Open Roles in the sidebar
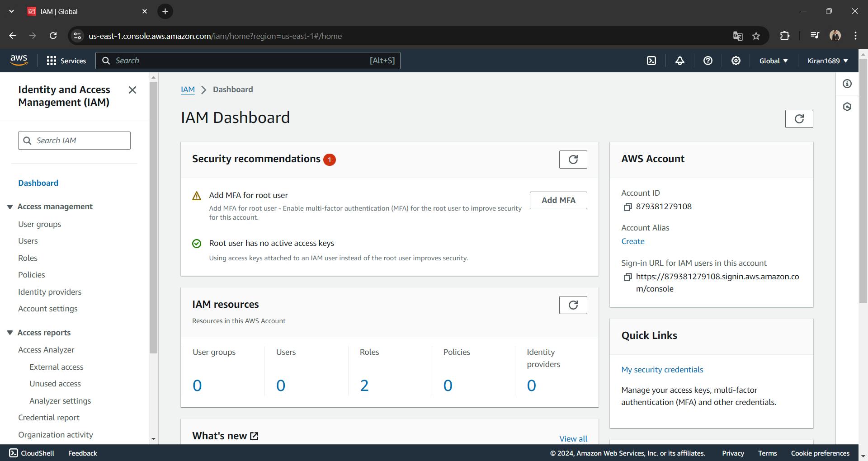The width and height of the screenshot is (868, 461). 28,258
